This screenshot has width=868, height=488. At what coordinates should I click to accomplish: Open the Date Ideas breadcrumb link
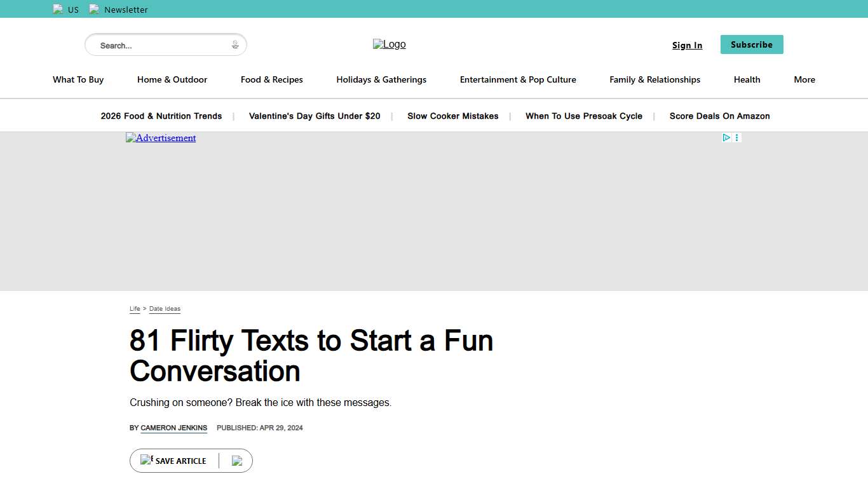(165, 309)
